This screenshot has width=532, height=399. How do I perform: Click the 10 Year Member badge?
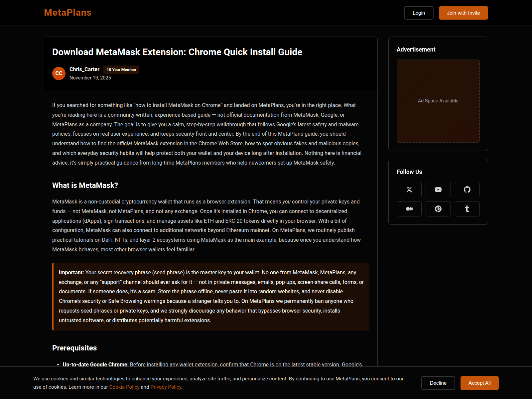(x=121, y=70)
